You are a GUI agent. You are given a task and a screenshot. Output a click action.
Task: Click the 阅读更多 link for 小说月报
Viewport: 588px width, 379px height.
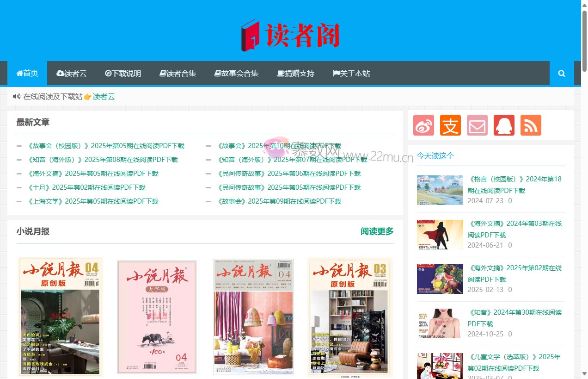[376, 231]
